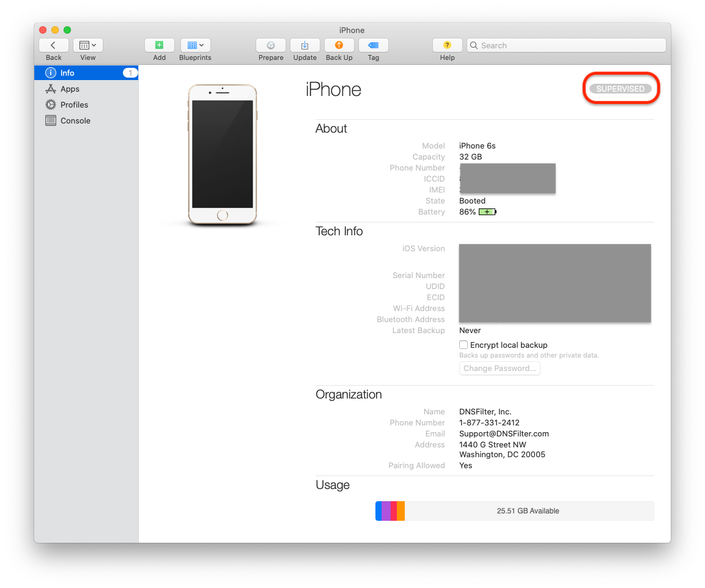Click the Prepare gear icon
705x588 pixels.
point(271,45)
